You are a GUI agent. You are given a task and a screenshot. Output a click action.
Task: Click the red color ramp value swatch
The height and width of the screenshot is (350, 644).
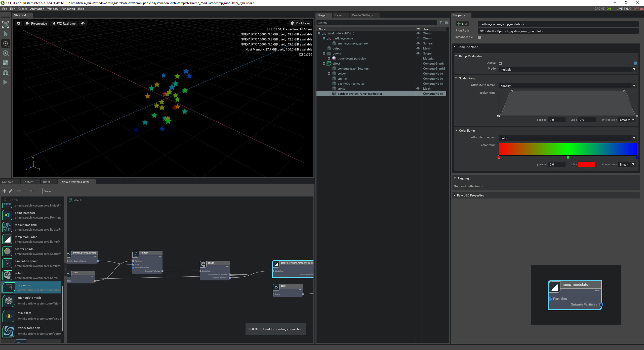tap(587, 165)
